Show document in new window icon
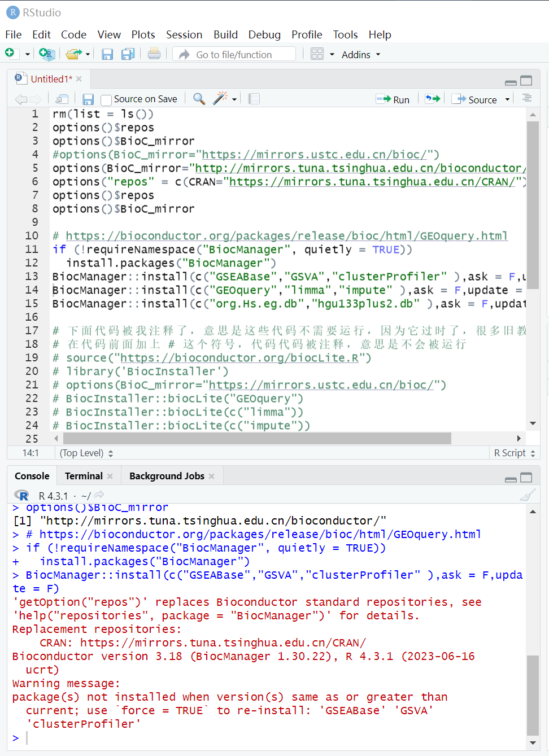This screenshot has width=549, height=756. tap(62, 99)
